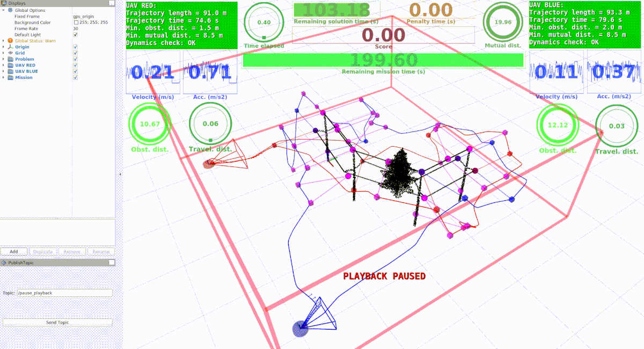Click the Score value 0.00
The width and height of the screenshot is (644, 349).
pyautogui.click(x=384, y=35)
